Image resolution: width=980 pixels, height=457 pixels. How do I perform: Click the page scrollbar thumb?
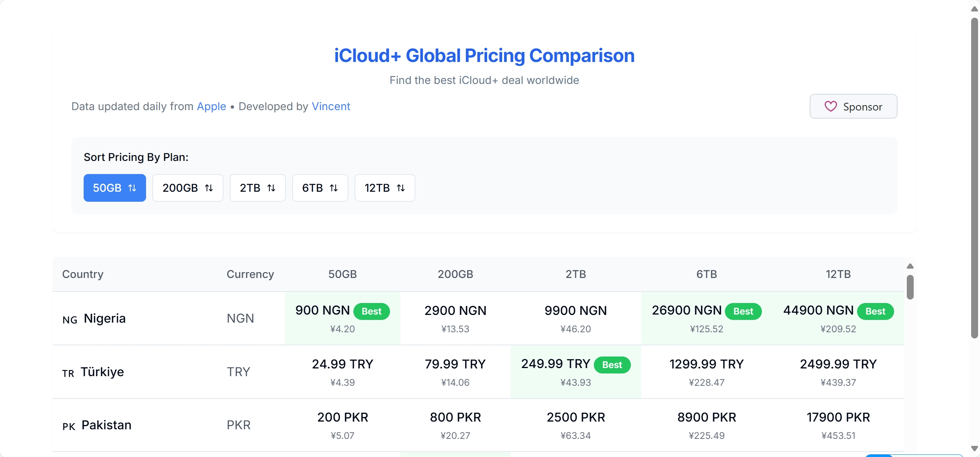[974, 178]
